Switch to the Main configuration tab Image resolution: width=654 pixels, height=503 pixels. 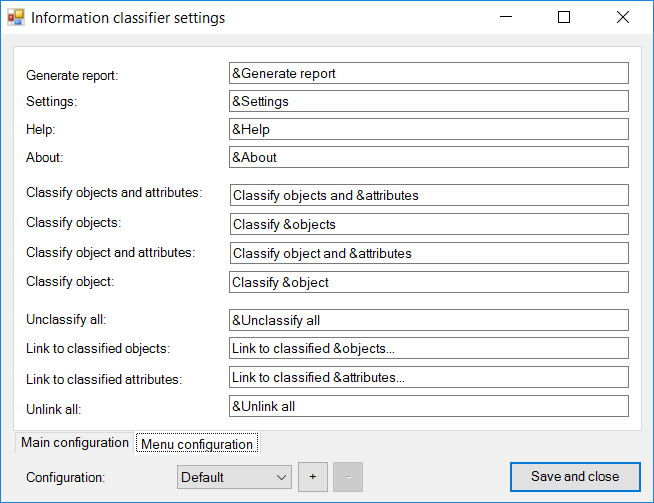click(75, 443)
